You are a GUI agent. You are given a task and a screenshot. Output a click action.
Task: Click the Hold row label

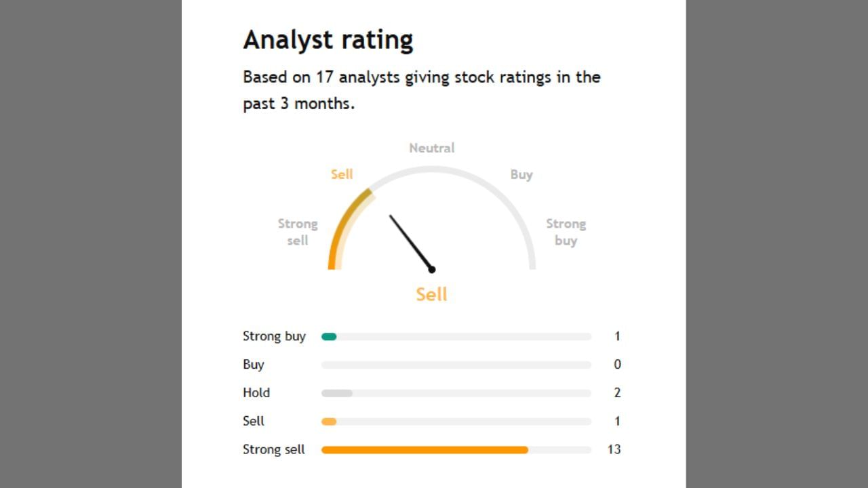[x=256, y=392]
